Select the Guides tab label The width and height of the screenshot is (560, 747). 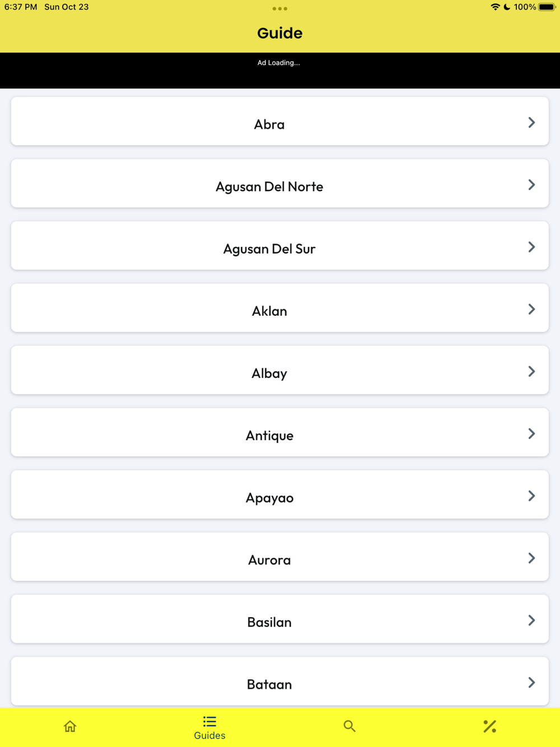(x=209, y=735)
